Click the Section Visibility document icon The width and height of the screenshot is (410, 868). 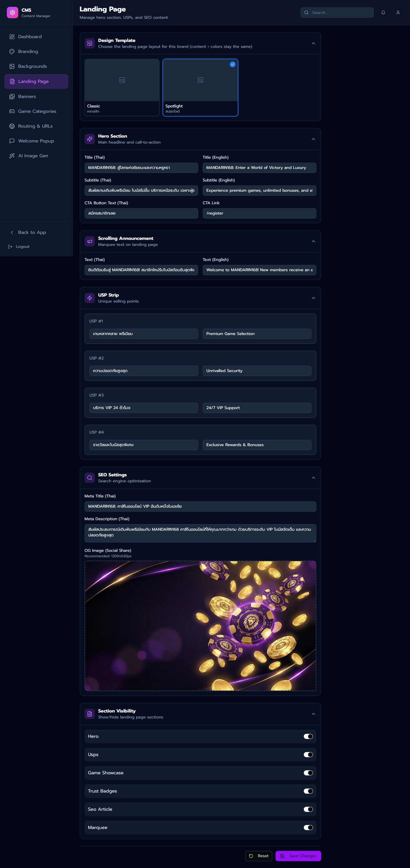(90, 714)
